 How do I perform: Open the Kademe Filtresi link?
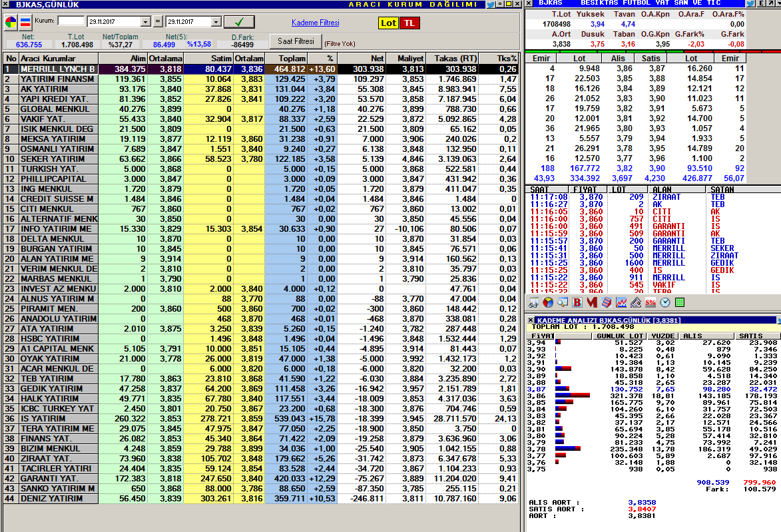[x=316, y=23]
